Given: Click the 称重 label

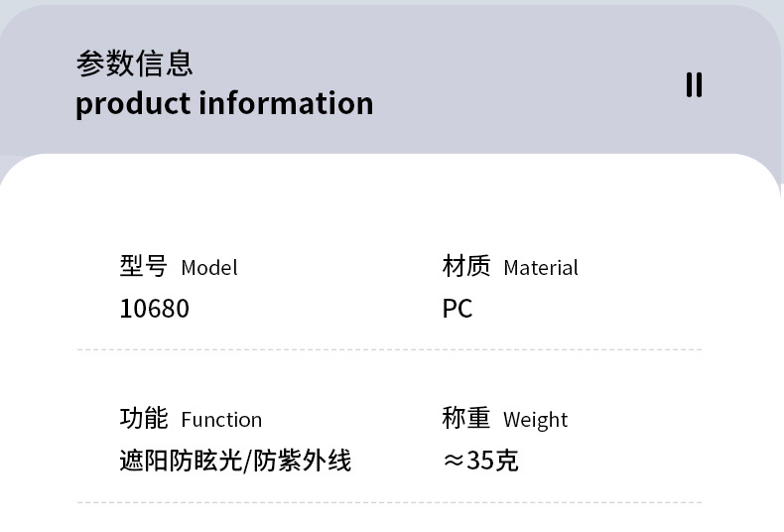Looking at the screenshot, I should [x=466, y=418].
